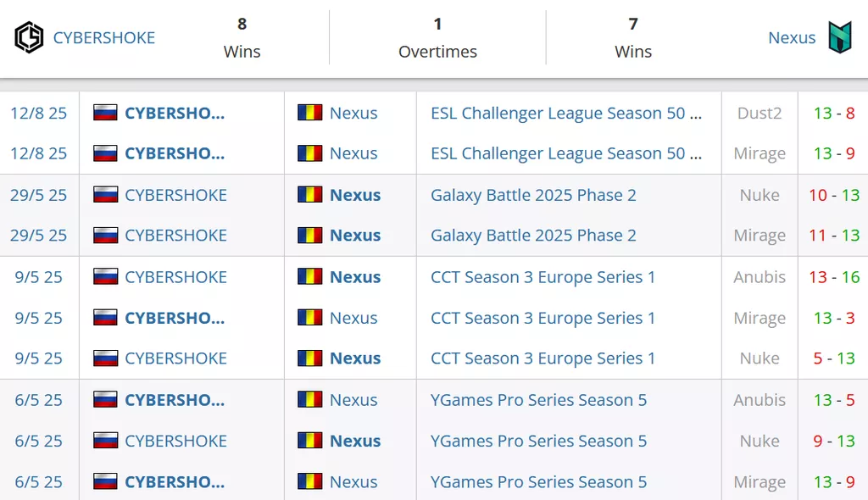
Task: Click Romanian flag in the 13 - 16 Anubis row
Action: [310, 277]
